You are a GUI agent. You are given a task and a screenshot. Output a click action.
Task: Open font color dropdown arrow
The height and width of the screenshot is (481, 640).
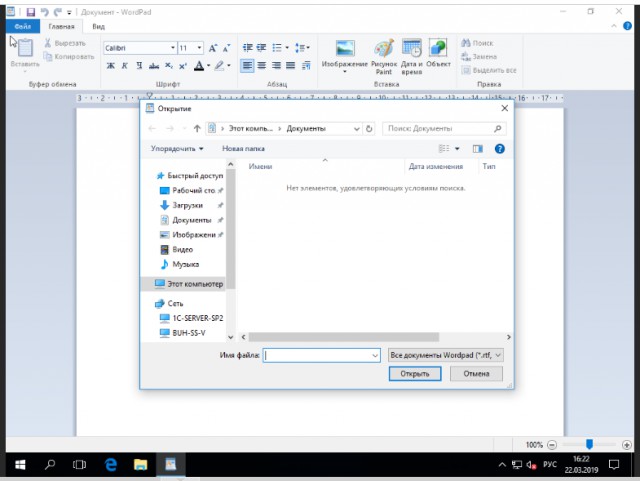tap(209, 65)
